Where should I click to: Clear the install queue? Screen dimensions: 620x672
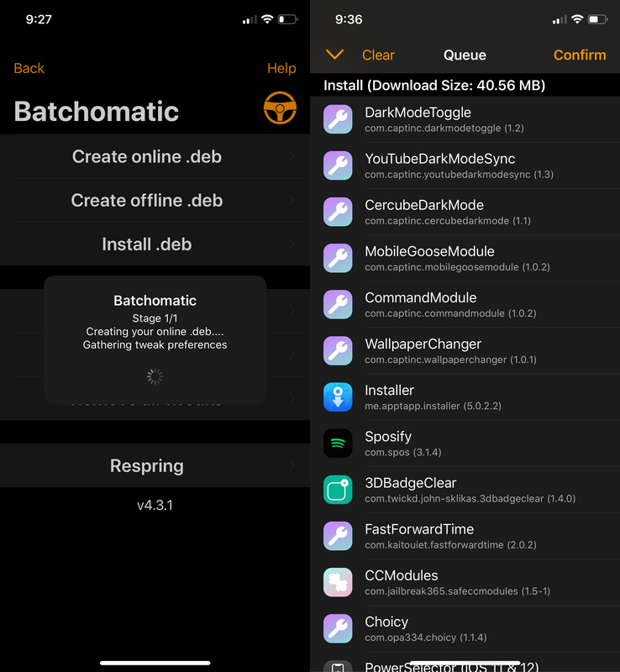tap(378, 55)
